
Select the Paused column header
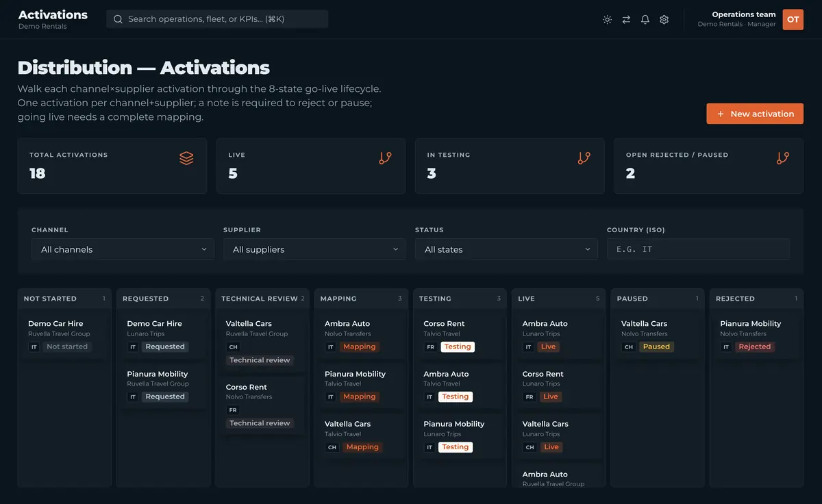[x=658, y=299]
